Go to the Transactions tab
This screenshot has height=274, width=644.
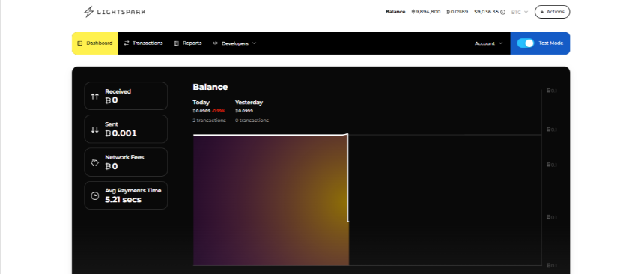pyautogui.click(x=143, y=43)
